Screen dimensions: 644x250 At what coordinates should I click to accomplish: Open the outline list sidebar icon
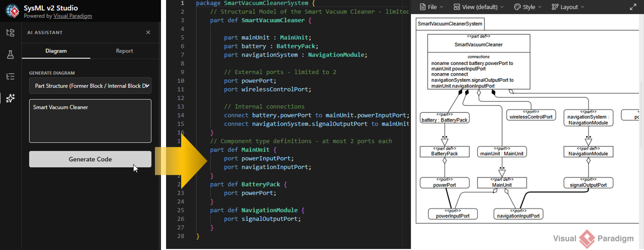pos(10,77)
